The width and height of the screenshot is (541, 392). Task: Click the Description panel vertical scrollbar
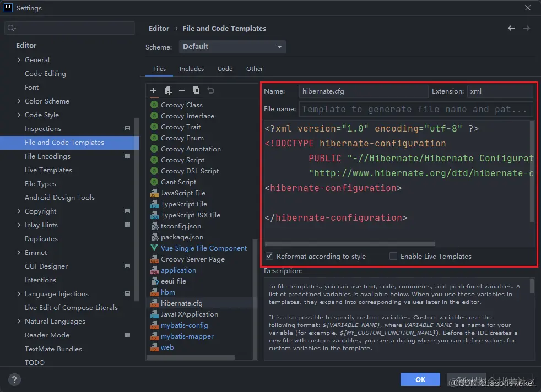(532, 286)
